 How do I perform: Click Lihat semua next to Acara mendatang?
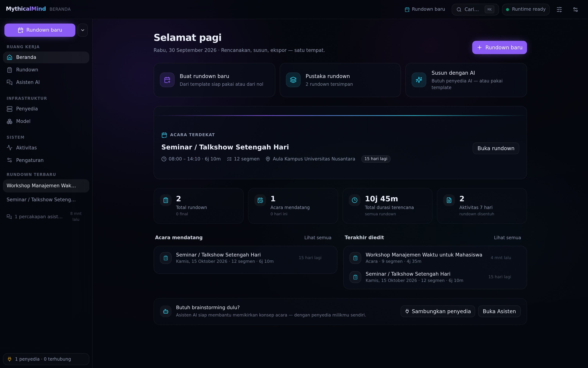click(x=318, y=238)
